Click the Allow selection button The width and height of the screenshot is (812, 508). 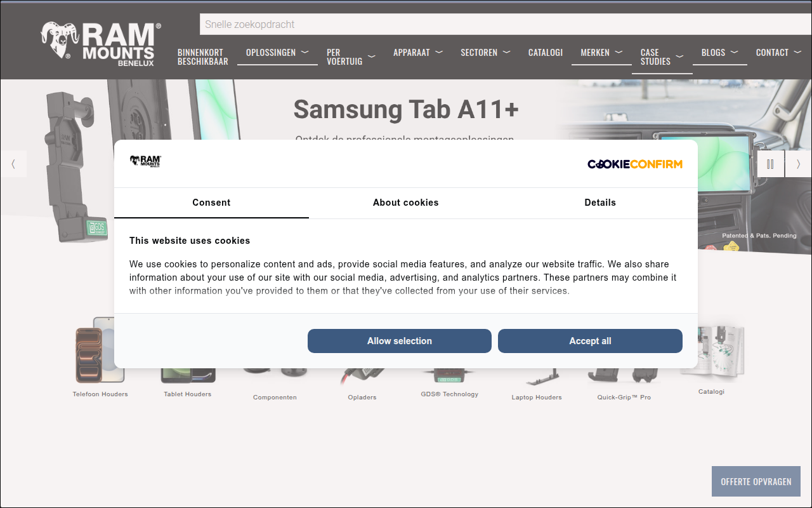click(x=400, y=341)
